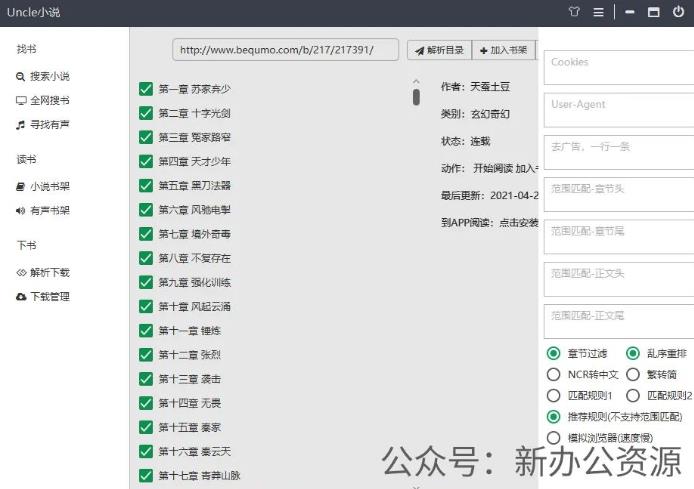Open 全网搜书 in the sidebar
694x489 pixels.
click(x=50, y=100)
